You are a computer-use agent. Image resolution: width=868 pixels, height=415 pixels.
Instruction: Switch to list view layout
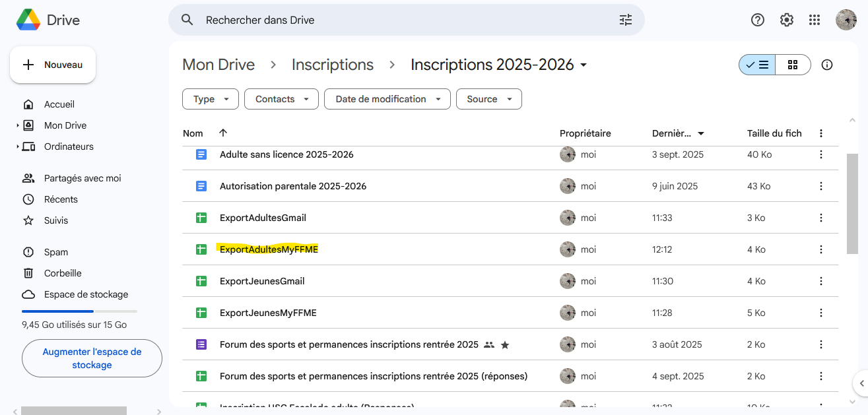pos(757,65)
